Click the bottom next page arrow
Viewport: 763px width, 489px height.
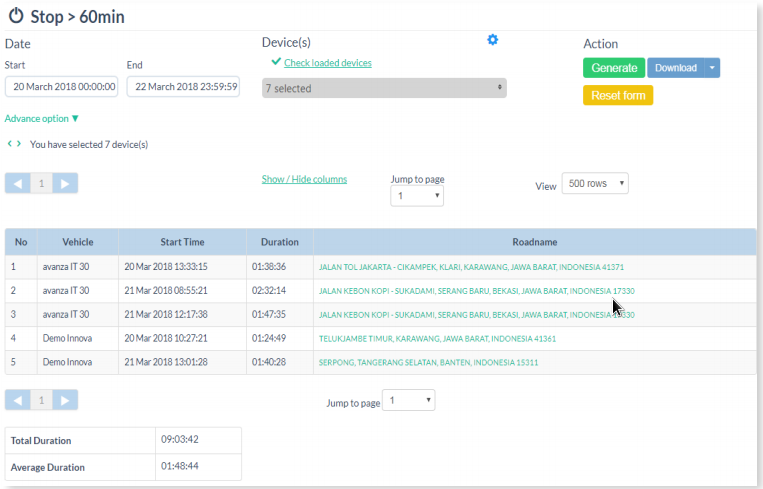click(x=64, y=400)
